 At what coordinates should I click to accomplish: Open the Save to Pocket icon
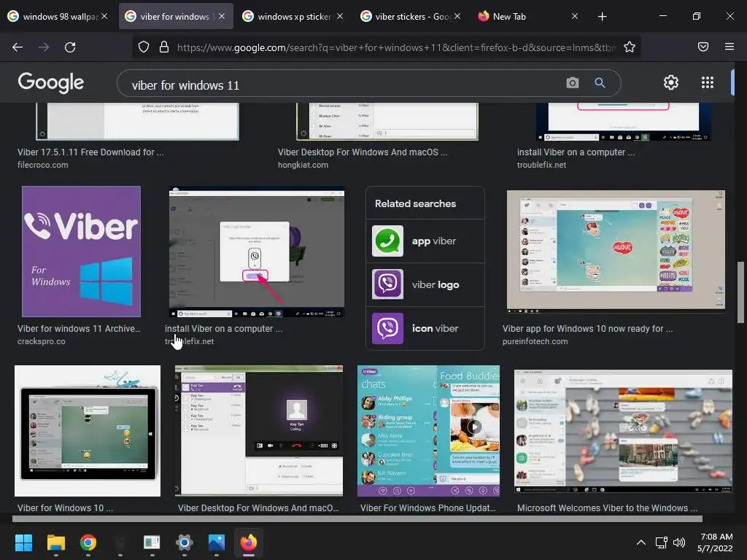[x=703, y=47]
